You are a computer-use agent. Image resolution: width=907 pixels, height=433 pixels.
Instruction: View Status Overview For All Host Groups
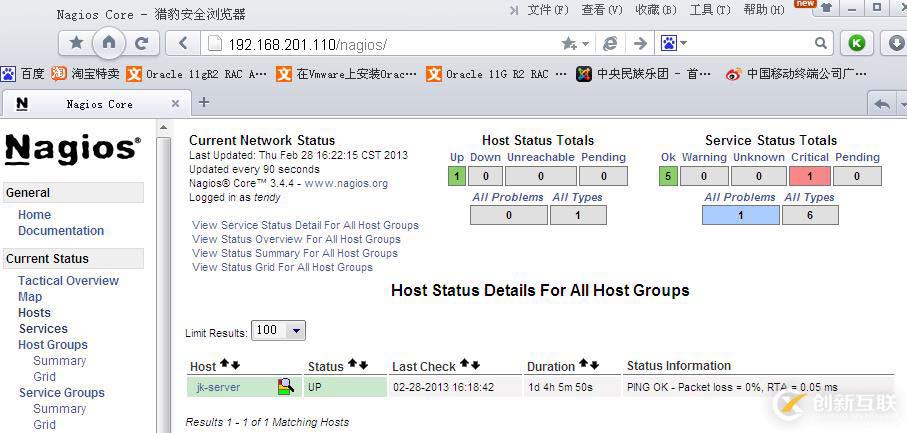(296, 239)
